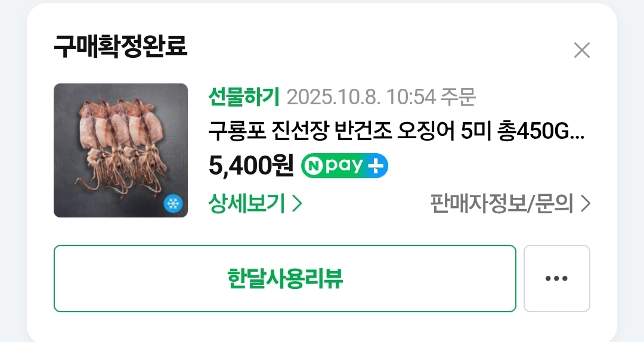Close the 구매확정완료 order card
This screenshot has width=644, height=342.
point(581,51)
